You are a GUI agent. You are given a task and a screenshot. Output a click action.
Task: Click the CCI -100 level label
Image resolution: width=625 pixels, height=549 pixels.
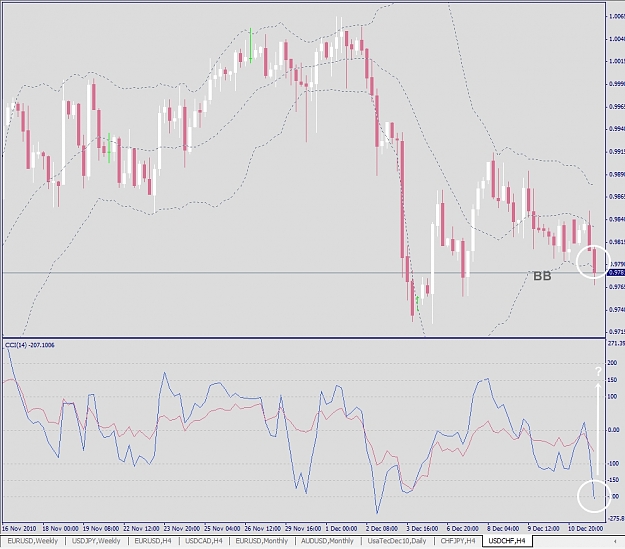tap(613, 463)
